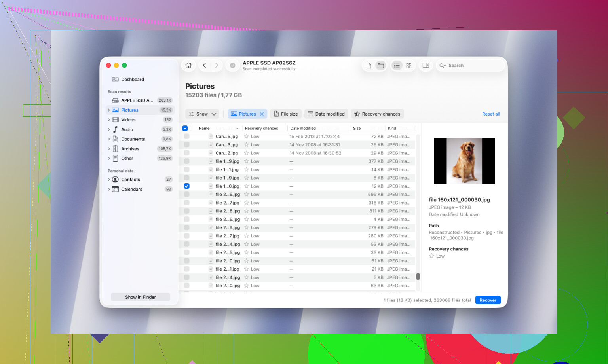608x364 pixels.
Task: Switch to the file view icon
Action: (x=369, y=66)
